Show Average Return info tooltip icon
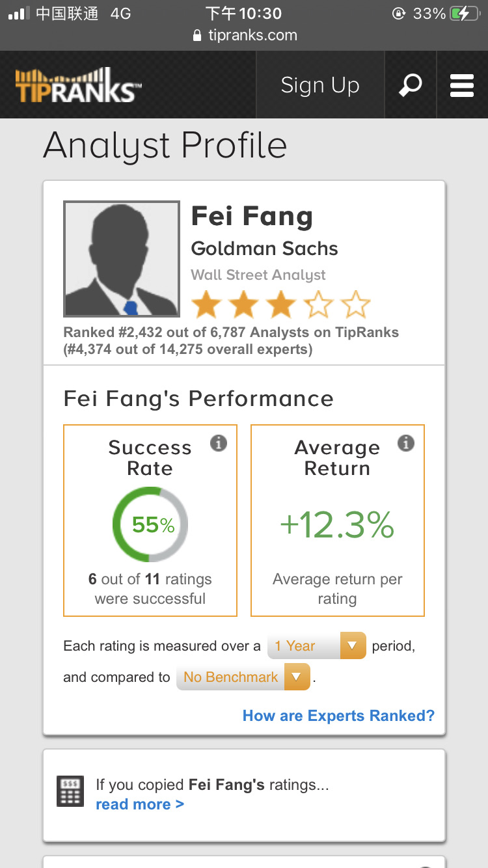The height and width of the screenshot is (868, 488). (x=406, y=443)
